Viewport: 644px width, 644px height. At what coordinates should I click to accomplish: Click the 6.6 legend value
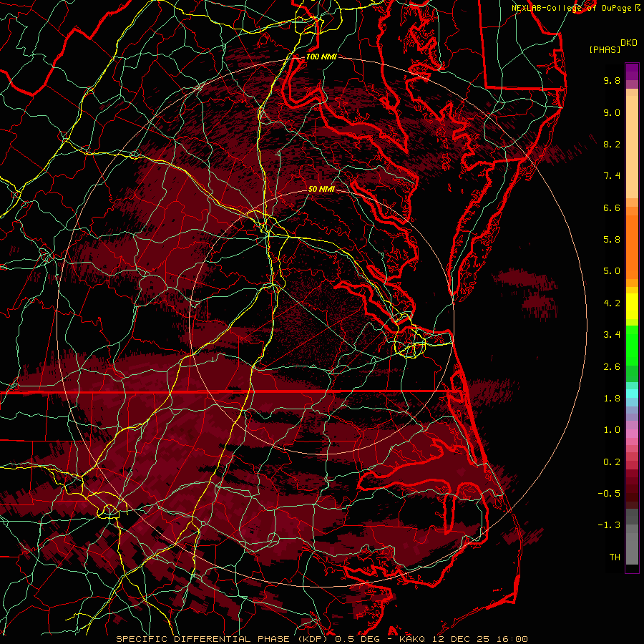[612, 208]
